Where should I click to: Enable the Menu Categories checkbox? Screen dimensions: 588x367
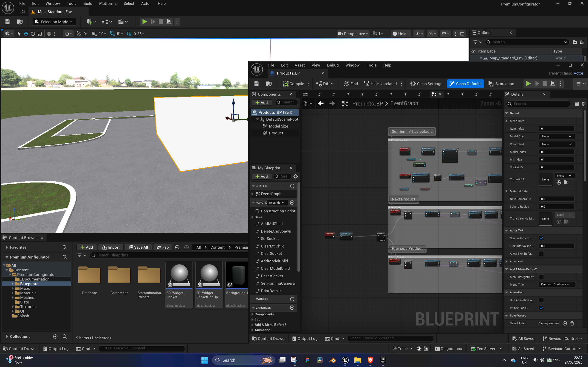coord(541,277)
